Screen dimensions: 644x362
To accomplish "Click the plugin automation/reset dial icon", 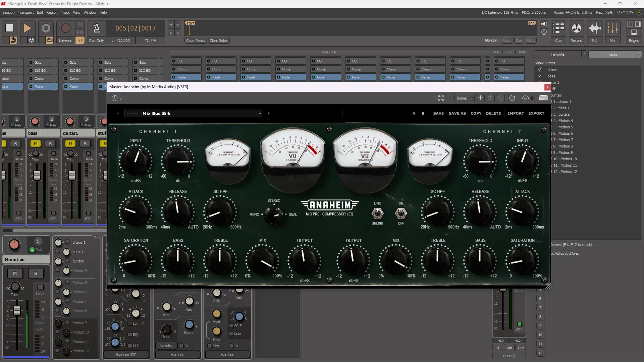I will pos(512,98).
